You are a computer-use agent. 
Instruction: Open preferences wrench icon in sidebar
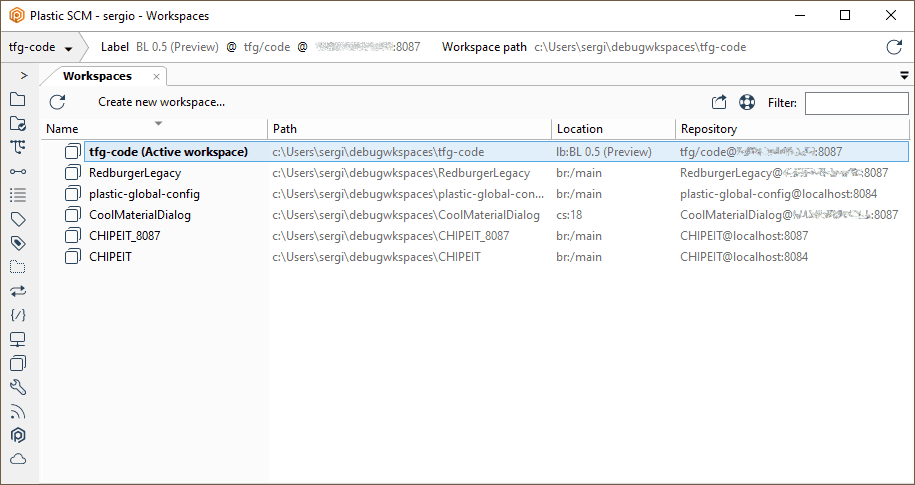point(18,387)
